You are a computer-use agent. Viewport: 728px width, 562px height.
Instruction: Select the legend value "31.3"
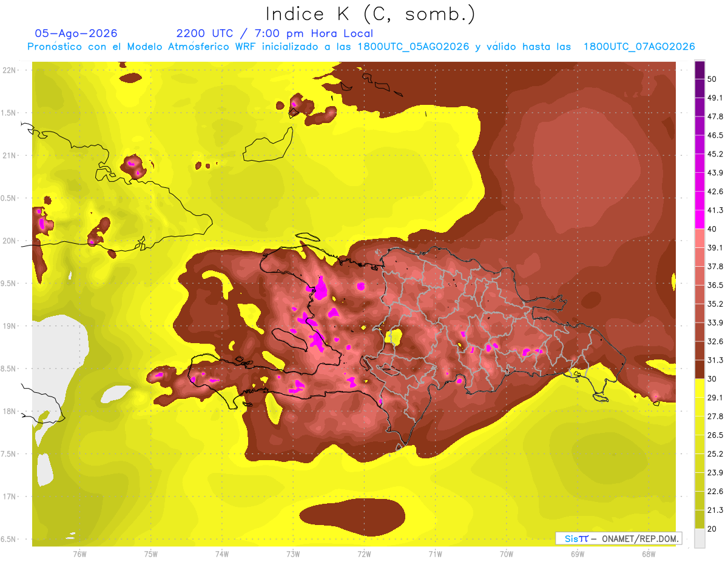[x=715, y=360]
